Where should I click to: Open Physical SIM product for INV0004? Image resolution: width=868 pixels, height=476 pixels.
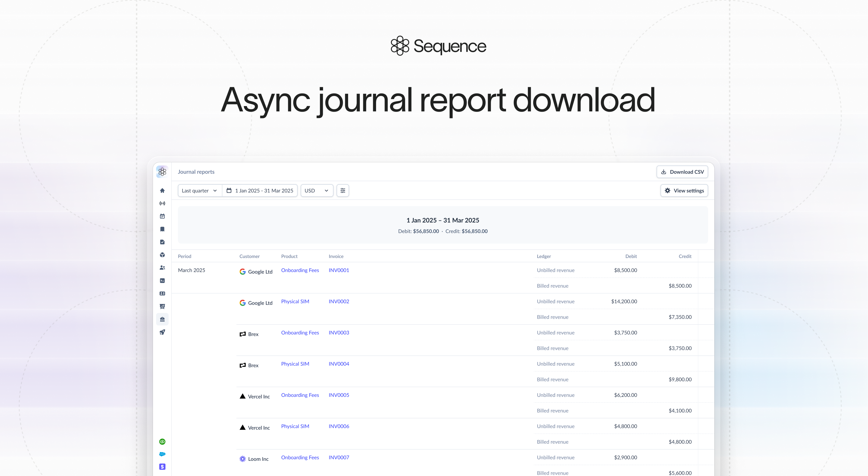(295, 364)
